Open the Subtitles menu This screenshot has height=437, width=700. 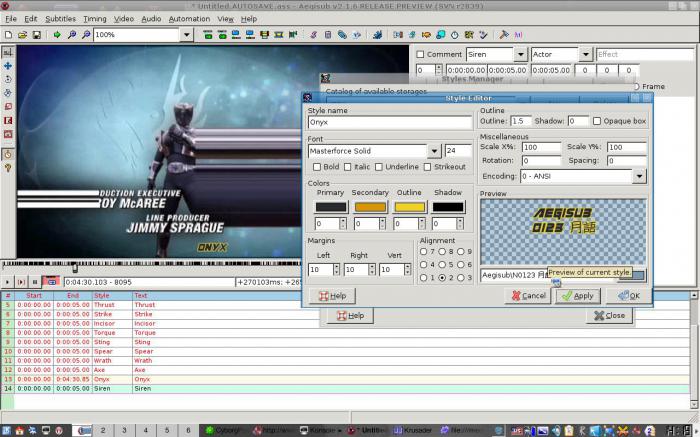[x=60, y=19]
